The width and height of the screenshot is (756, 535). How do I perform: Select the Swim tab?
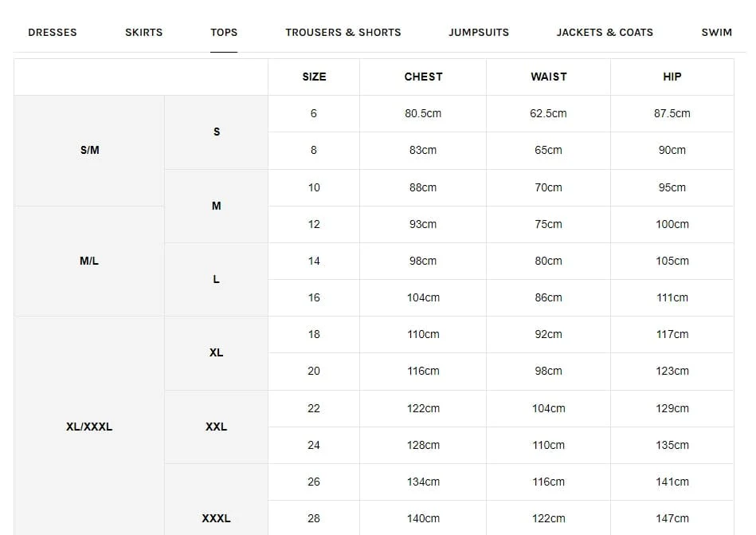coord(716,33)
